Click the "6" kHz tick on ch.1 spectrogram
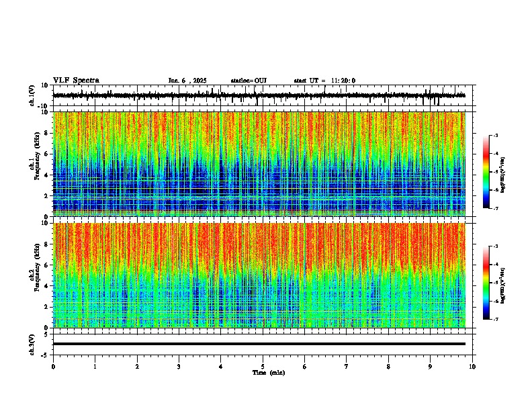The height and width of the screenshot is (411, 532). (47, 154)
